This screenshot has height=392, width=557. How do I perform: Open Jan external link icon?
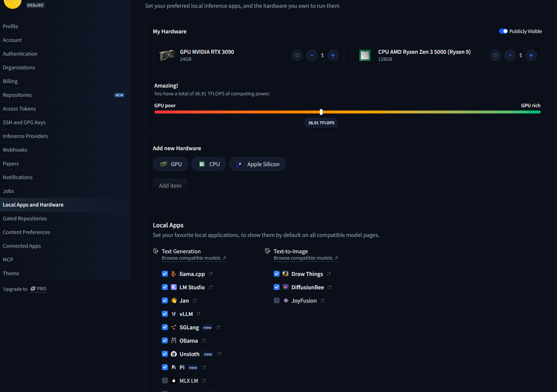pos(195,301)
